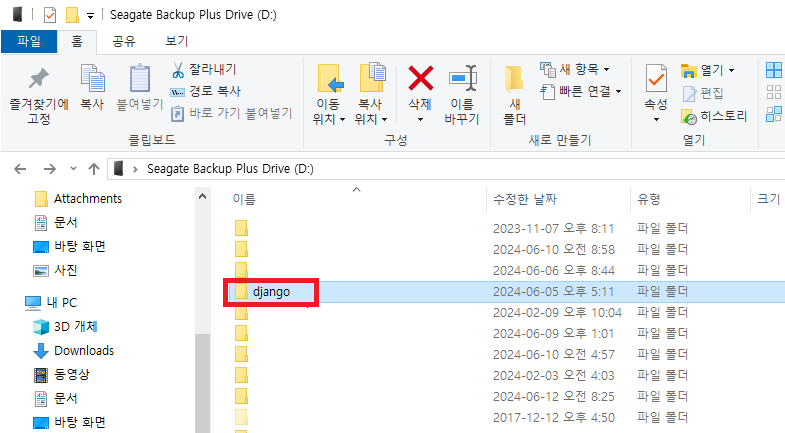Click the breadcrumb chevron before Seagate

tap(135, 169)
